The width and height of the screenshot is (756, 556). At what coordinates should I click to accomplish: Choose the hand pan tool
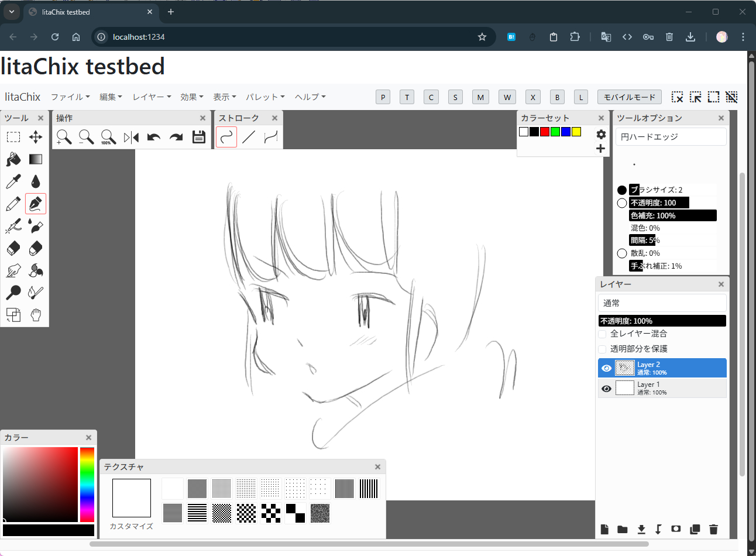pyautogui.click(x=36, y=315)
